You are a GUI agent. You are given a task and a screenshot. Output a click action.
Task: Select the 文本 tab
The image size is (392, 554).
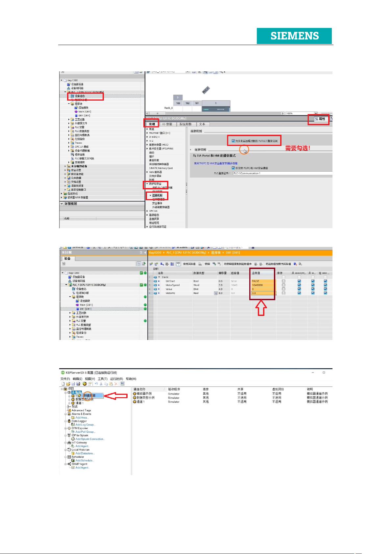point(202,124)
